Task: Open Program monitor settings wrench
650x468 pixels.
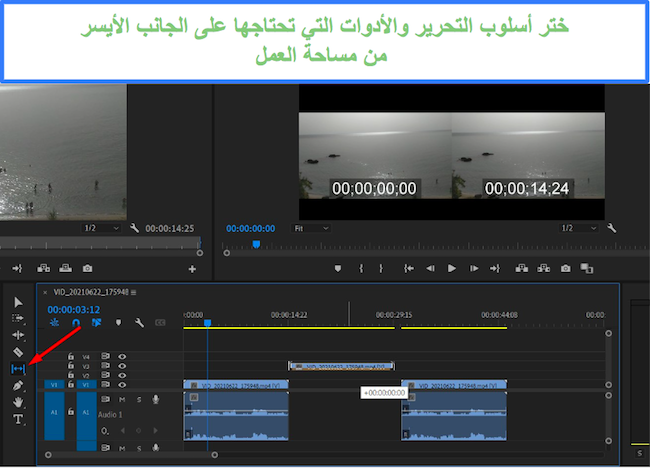Action: click(x=611, y=228)
